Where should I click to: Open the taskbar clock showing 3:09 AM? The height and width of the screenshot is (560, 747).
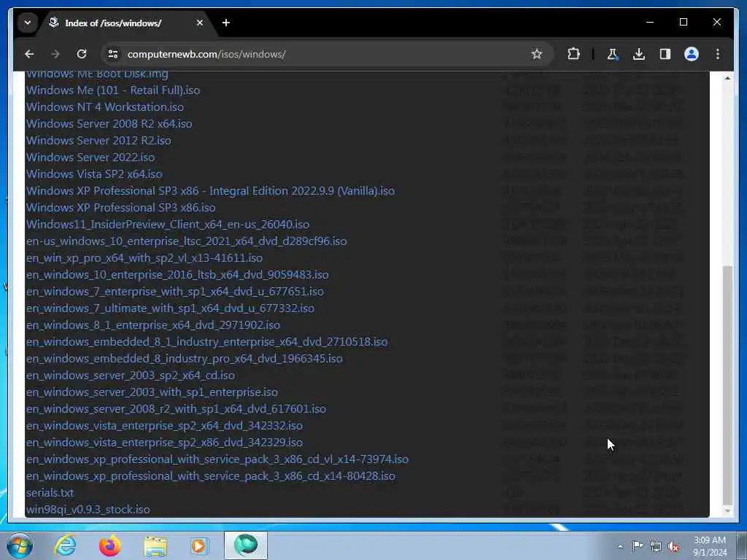(x=710, y=546)
